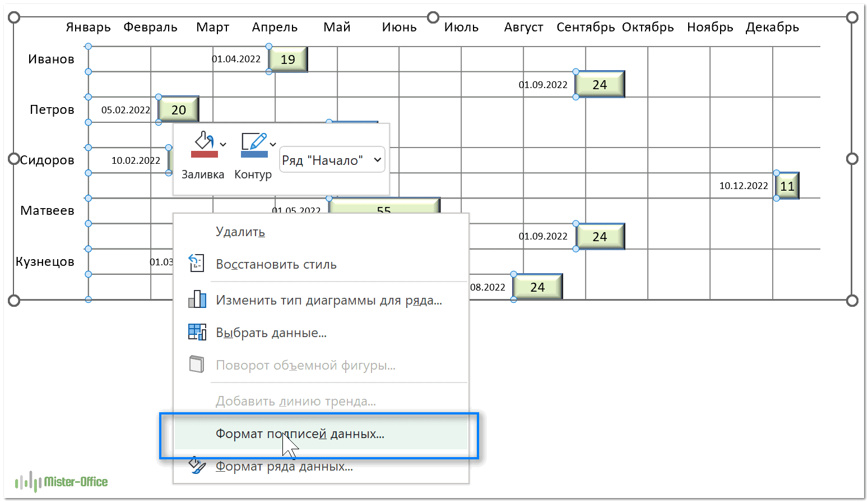
Task: Click Формат ряда данных menu item
Action: (285, 467)
